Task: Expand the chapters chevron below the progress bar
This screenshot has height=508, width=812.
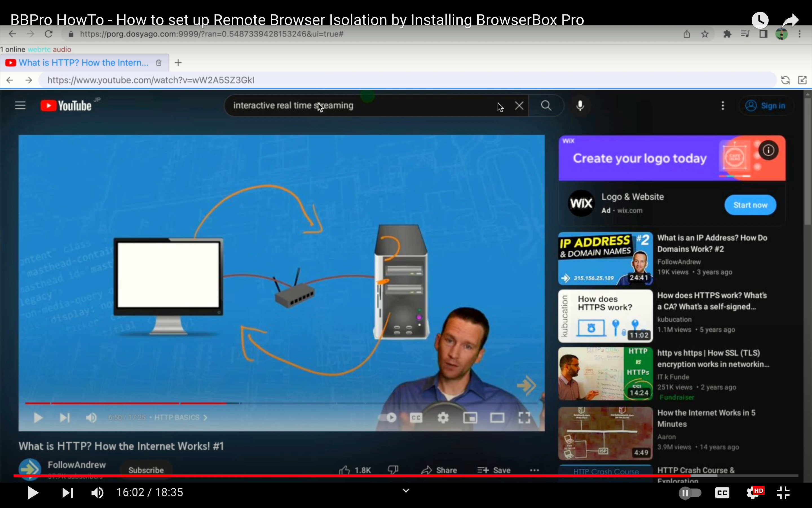Action: (406, 491)
